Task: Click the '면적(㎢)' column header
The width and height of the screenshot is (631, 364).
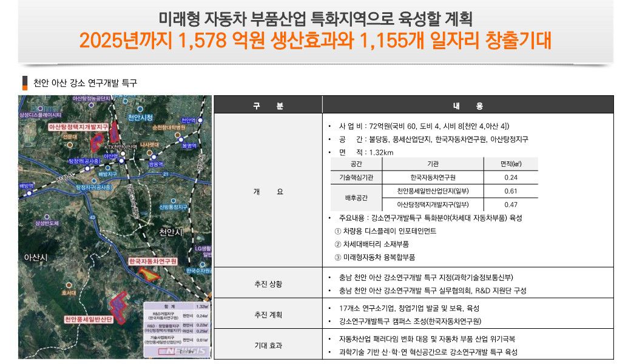Action: (x=511, y=164)
